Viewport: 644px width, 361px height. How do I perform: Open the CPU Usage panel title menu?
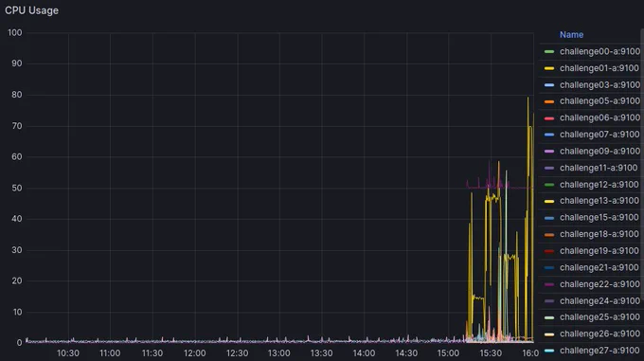[31, 10]
